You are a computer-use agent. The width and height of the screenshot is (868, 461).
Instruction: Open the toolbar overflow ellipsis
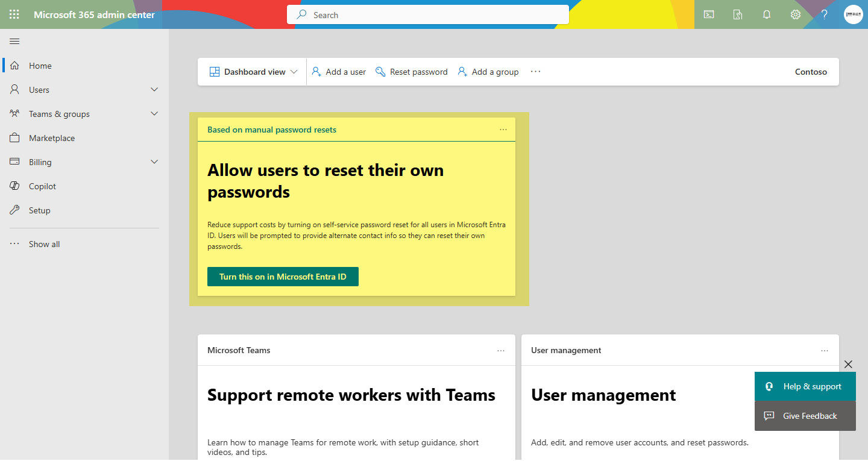535,72
